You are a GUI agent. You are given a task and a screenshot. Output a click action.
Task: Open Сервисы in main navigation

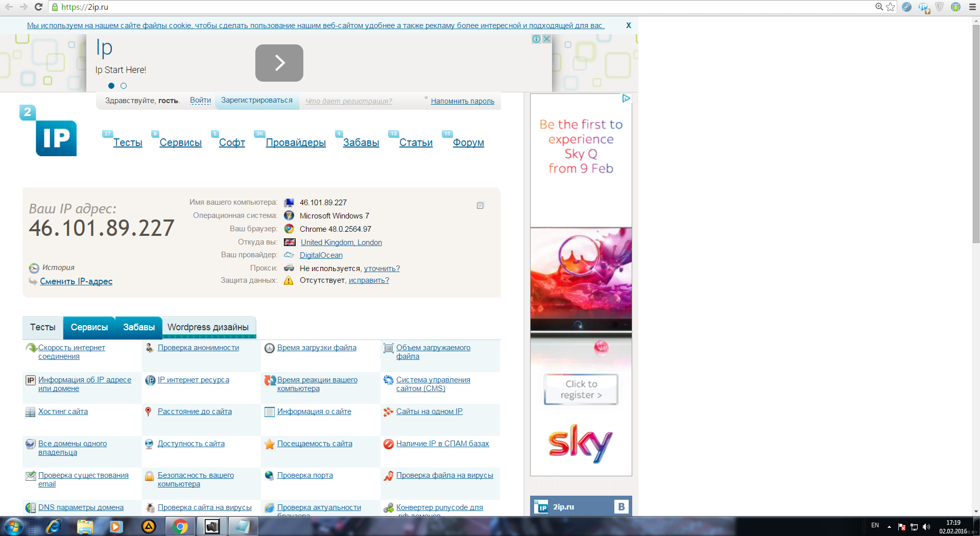[x=181, y=142]
